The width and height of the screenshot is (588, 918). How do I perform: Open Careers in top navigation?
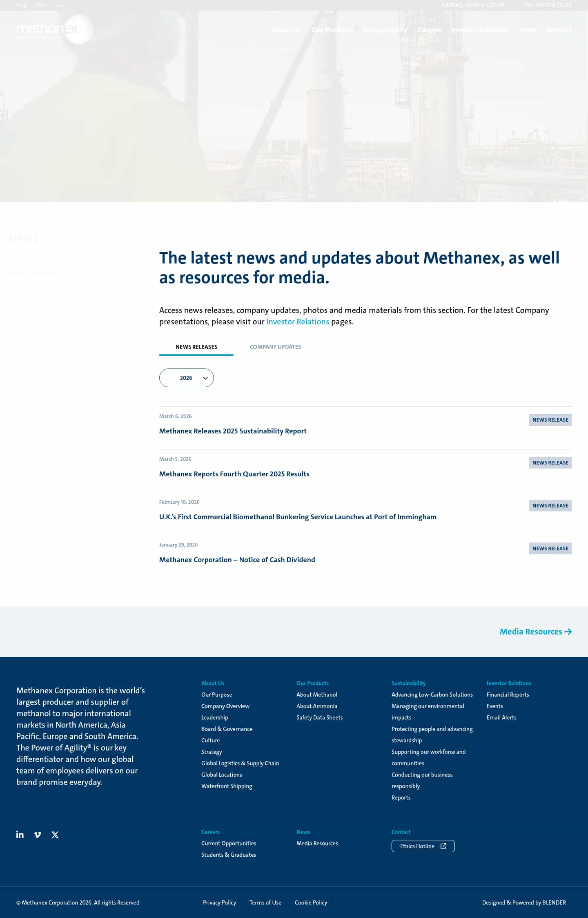coord(429,30)
